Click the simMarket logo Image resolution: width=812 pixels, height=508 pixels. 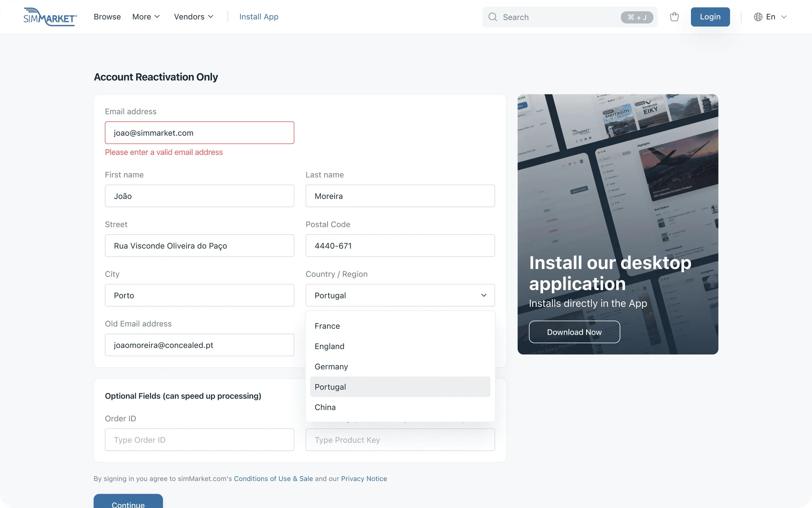click(x=50, y=17)
